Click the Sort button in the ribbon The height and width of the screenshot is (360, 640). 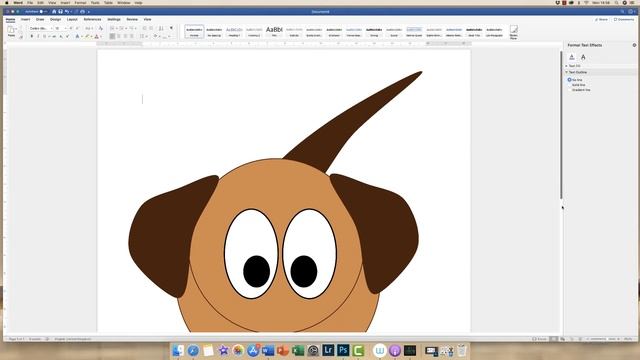(x=161, y=28)
